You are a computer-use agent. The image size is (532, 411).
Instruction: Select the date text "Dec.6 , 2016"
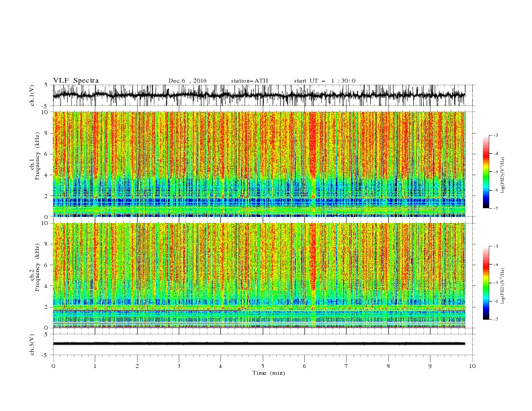[x=187, y=81]
